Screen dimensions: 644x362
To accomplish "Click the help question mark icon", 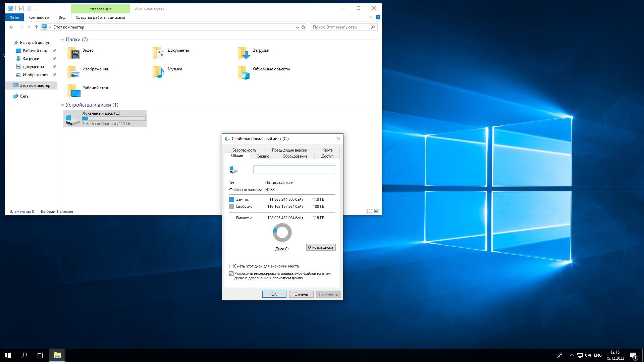I will [x=378, y=17].
